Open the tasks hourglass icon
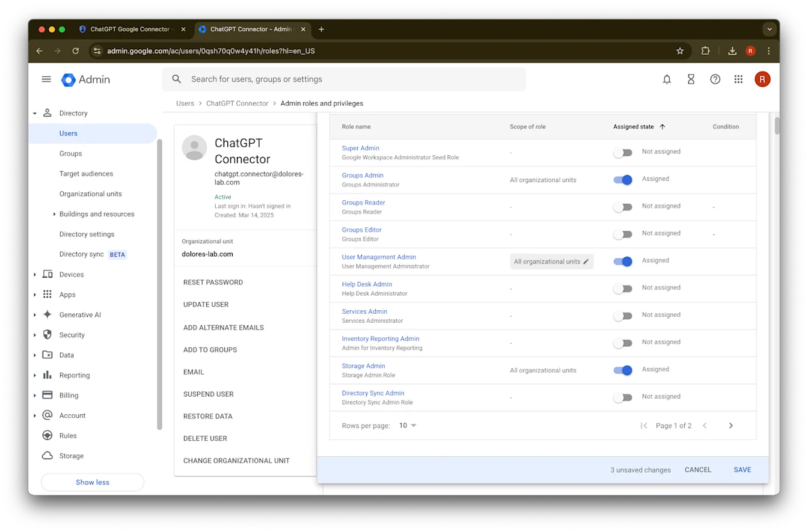808x532 pixels. 691,79
